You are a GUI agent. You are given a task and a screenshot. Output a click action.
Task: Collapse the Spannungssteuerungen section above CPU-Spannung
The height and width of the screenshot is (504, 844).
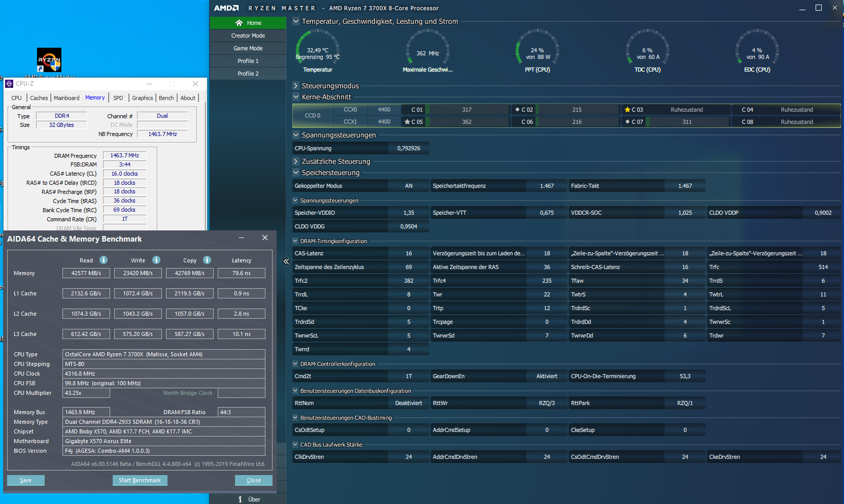[296, 135]
